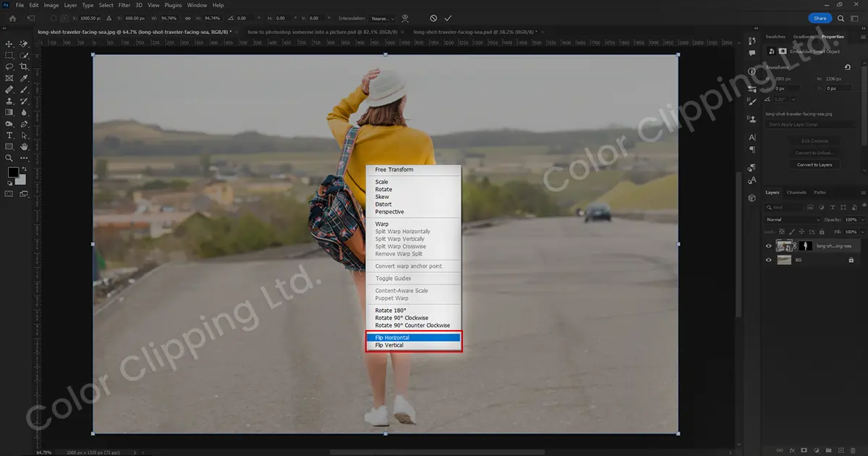The image size is (868, 456).
Task: Select the Eyedropper tool
Action: tap(24, 78)
